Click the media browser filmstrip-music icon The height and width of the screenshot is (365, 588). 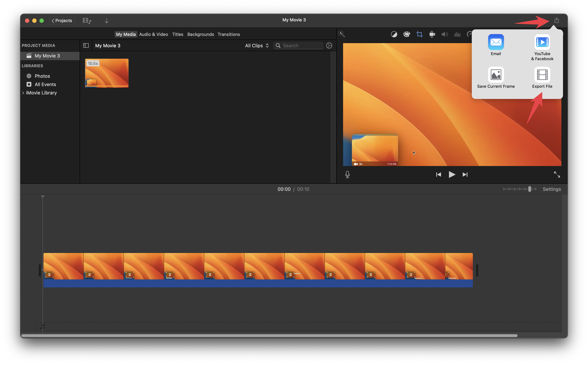(87, 21)
